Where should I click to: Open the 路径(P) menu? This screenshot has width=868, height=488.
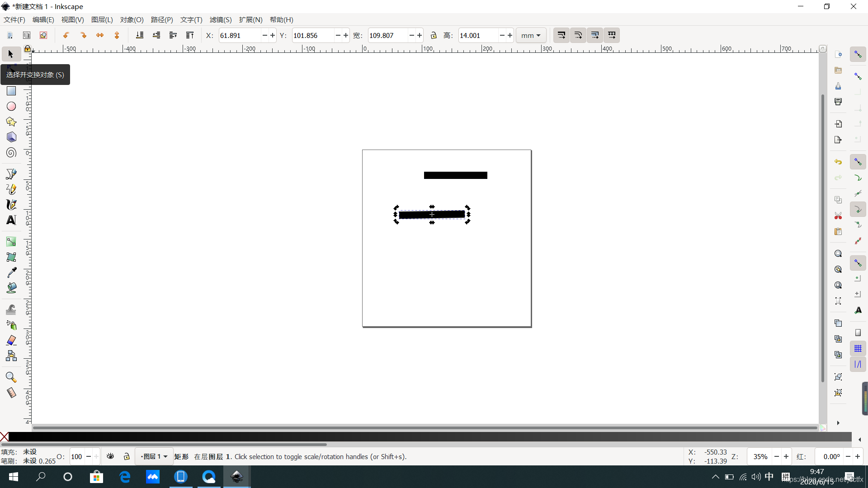162,19
